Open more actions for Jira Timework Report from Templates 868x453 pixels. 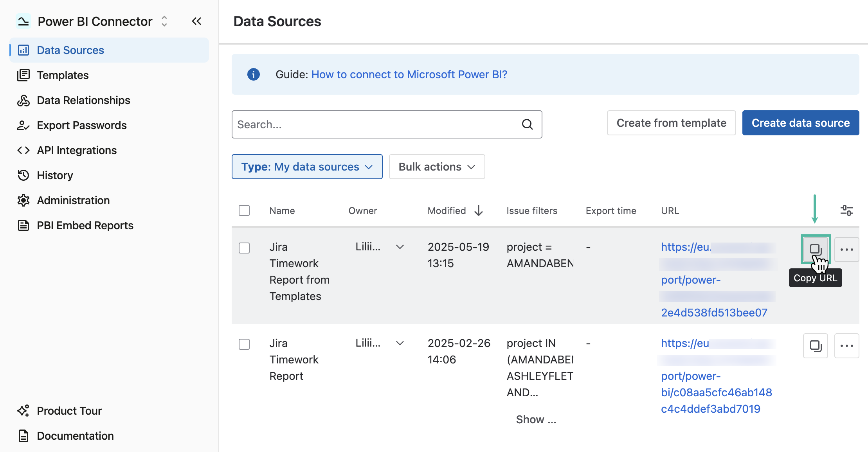(x=846, y=250)
